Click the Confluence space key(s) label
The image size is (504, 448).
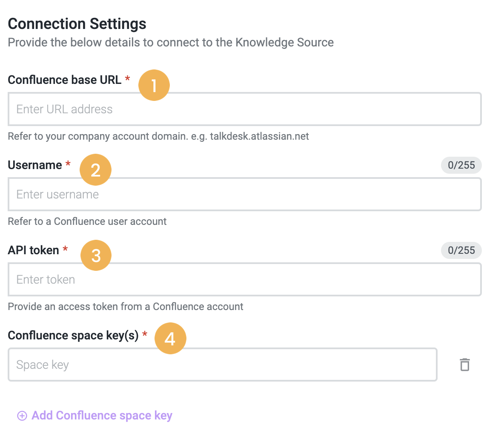(74, 335)
